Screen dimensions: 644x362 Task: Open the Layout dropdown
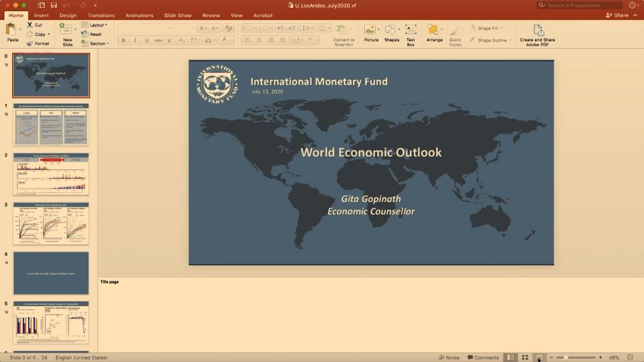(94, 25)
